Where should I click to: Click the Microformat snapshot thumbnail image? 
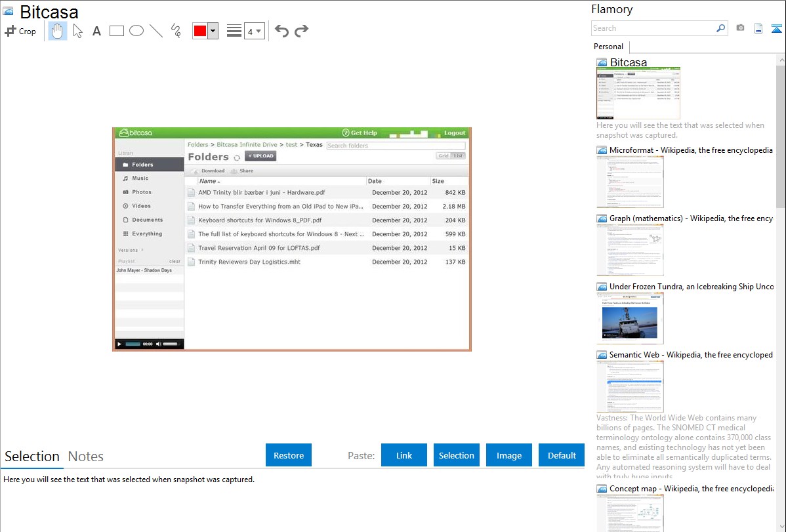(x=630, y=182)
